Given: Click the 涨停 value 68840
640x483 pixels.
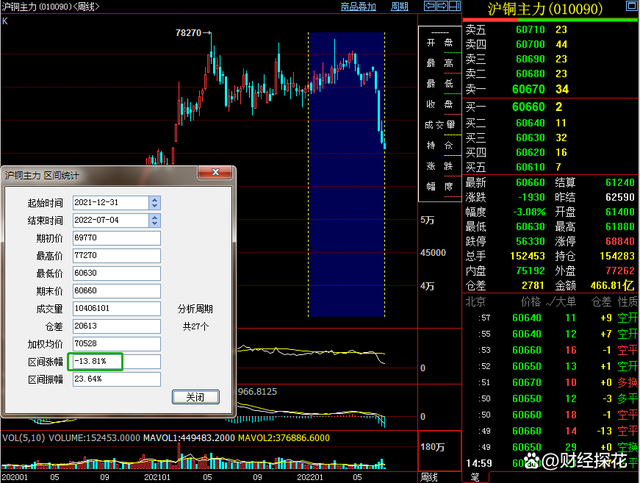Looking at the screenshot, I should [620, 241].
